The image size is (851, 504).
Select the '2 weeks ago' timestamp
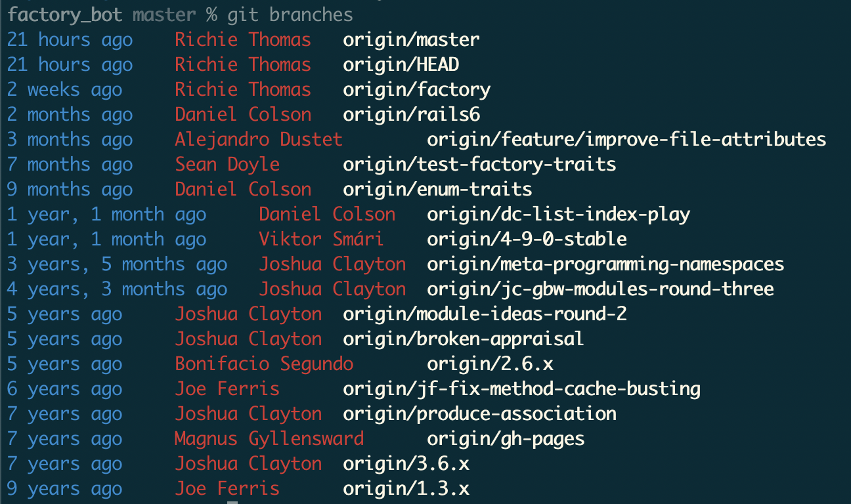(64, 90)
